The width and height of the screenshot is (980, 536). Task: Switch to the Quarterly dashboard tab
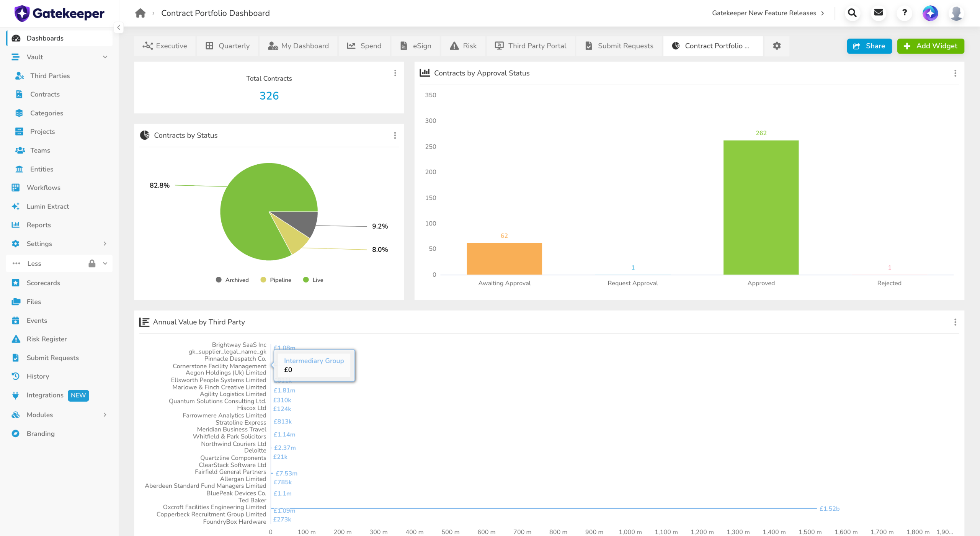228,46
